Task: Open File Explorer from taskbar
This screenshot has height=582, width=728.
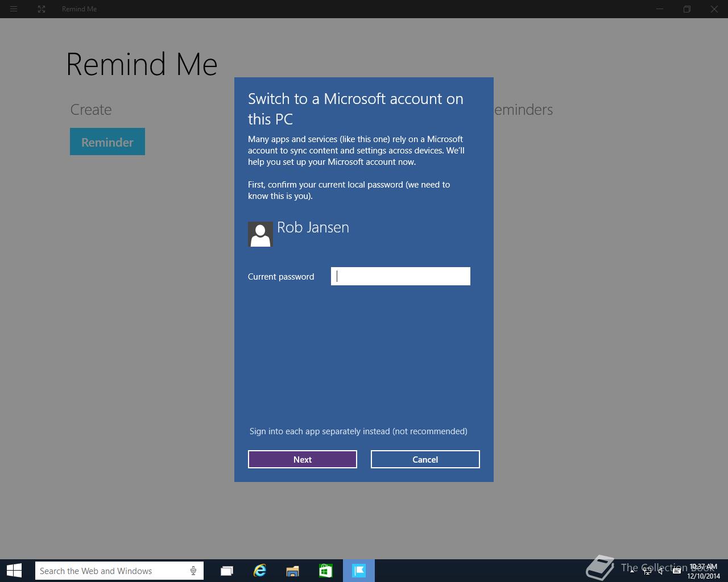Action: pos(292,571)
